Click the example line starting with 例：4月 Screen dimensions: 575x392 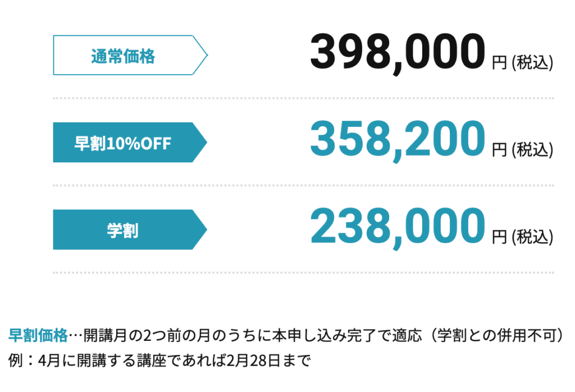point(159,361)
